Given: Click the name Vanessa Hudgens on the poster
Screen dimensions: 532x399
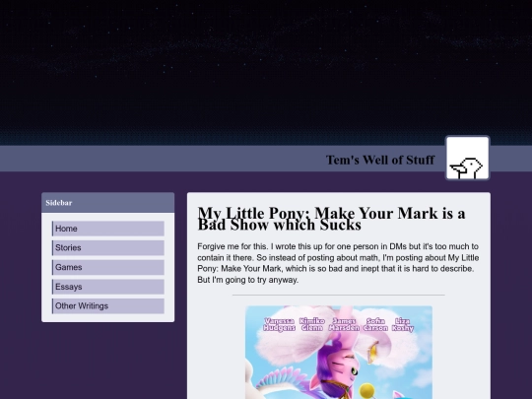Looking at the screenshot, I should (279, 324).
